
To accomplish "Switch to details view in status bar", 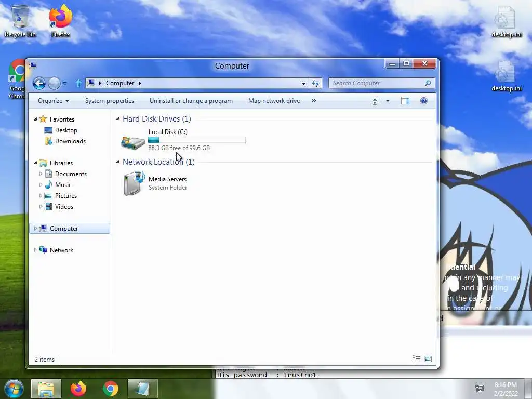I will point(416,359).
